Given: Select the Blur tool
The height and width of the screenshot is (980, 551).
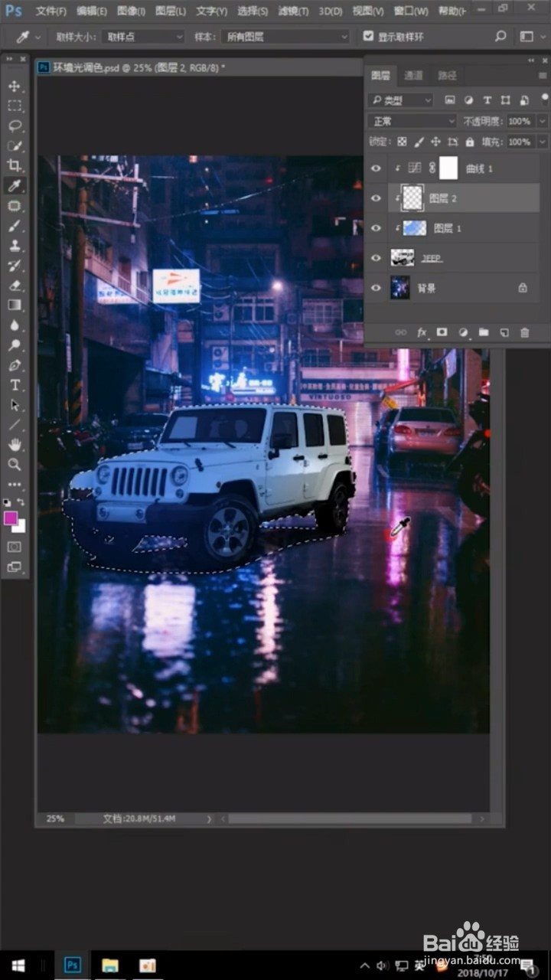Looking at the screenshot, I should pyautogui.click(x=15, y=325).
